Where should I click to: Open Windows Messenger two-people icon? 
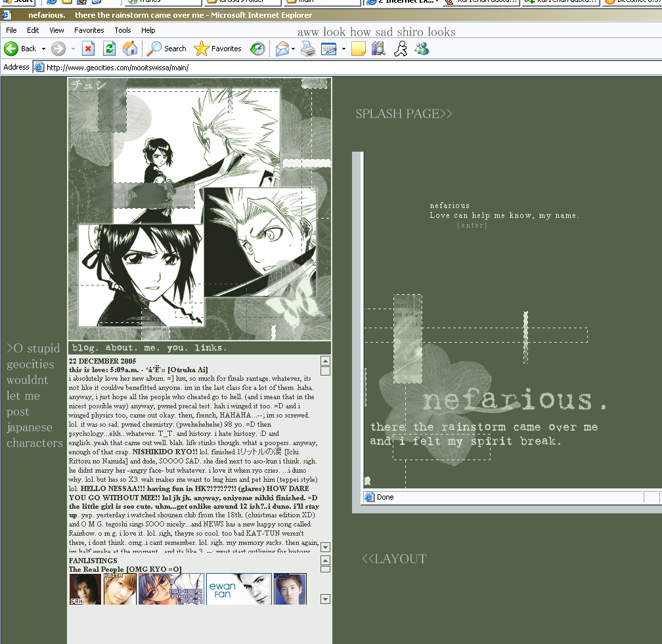pos(422,49)
